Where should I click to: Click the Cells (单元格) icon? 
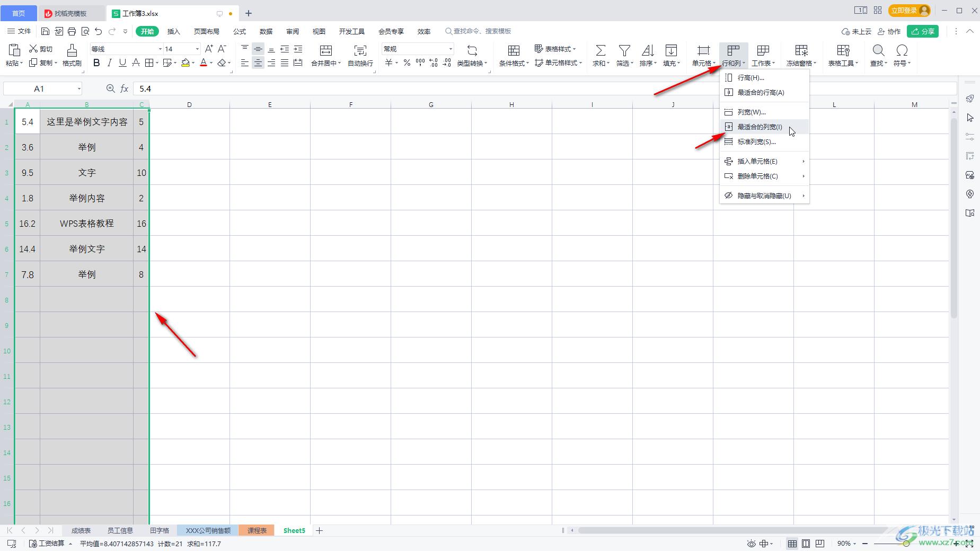tap(703, 50)
